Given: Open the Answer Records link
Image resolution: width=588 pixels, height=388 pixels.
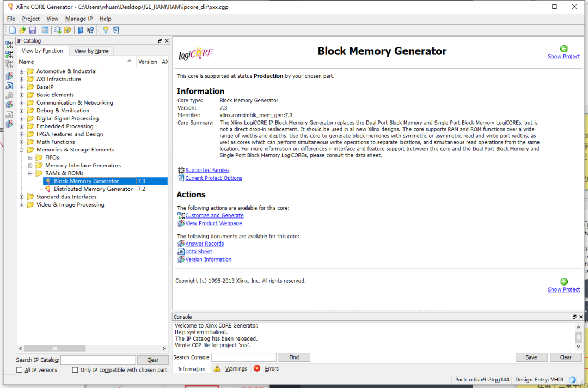Looking at the screenshot, I should pos(204,244).
